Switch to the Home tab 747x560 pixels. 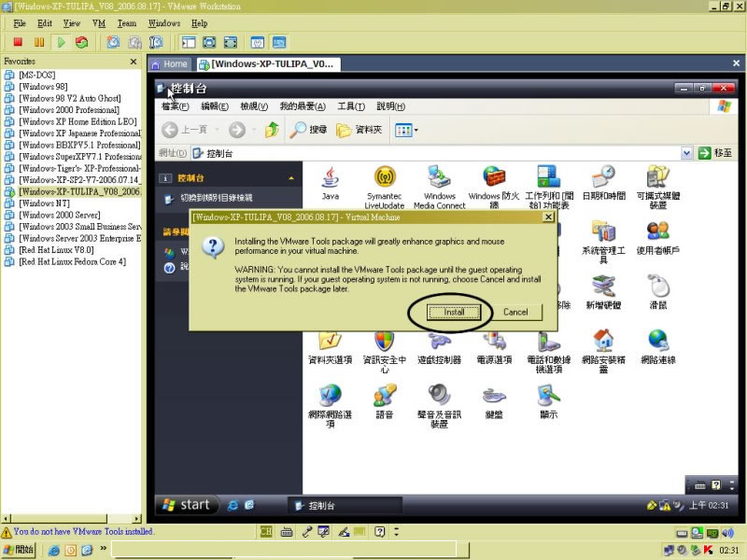click(x=170, y=63)
